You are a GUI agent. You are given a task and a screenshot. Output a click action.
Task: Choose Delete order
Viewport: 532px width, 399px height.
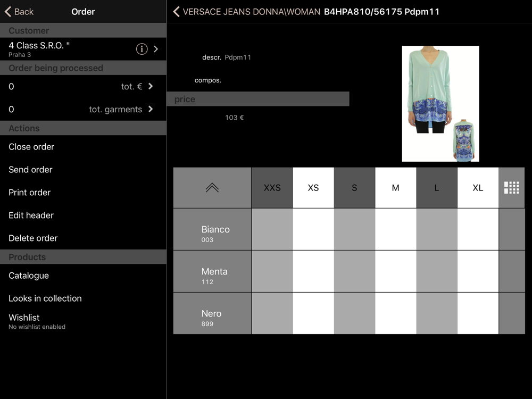(83, 238)
